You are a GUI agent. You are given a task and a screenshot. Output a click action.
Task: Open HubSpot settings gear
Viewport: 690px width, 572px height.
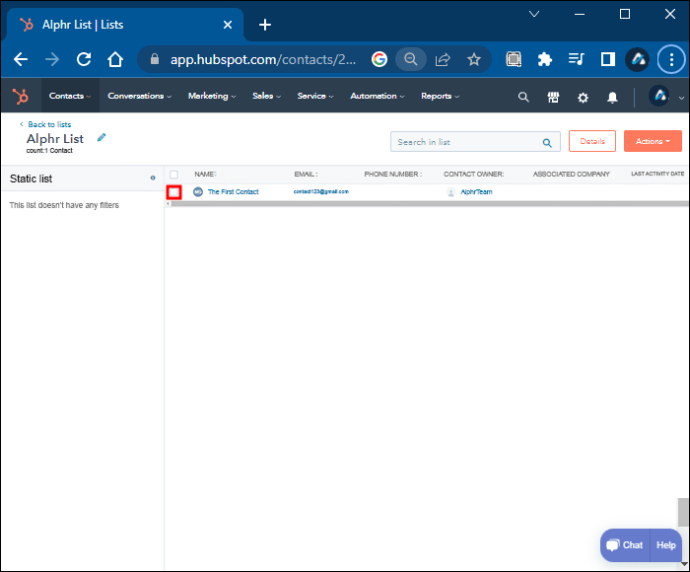click(x=583, y=97)
